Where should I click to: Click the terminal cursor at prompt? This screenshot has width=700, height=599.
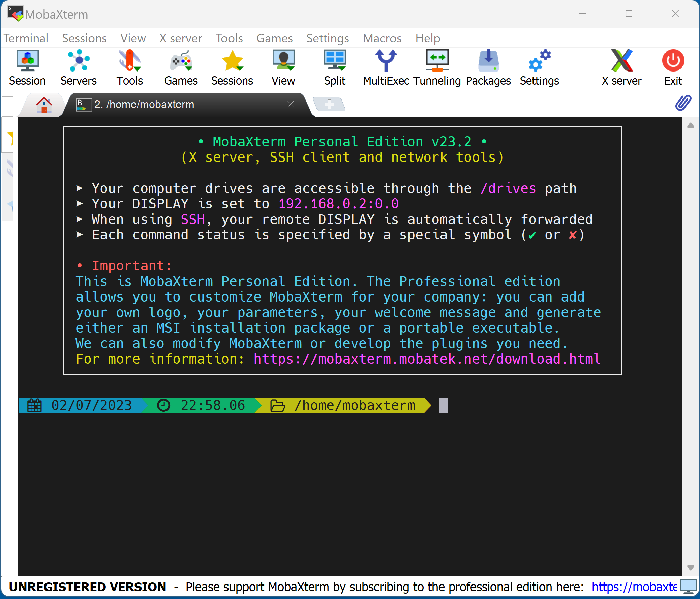tap(443, 405)
